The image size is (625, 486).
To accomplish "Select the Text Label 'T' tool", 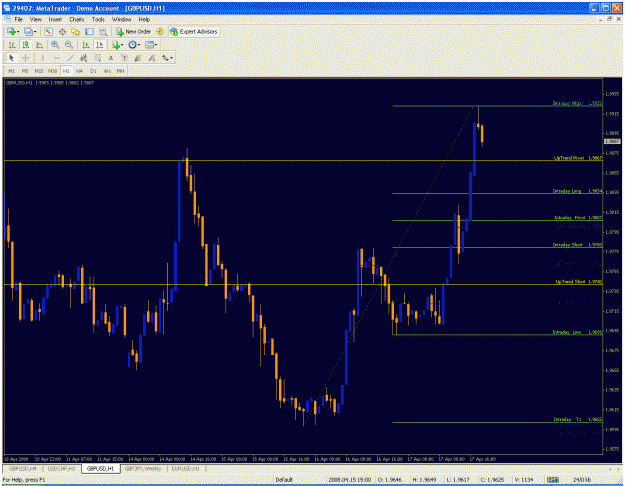I will coord(124,58).
